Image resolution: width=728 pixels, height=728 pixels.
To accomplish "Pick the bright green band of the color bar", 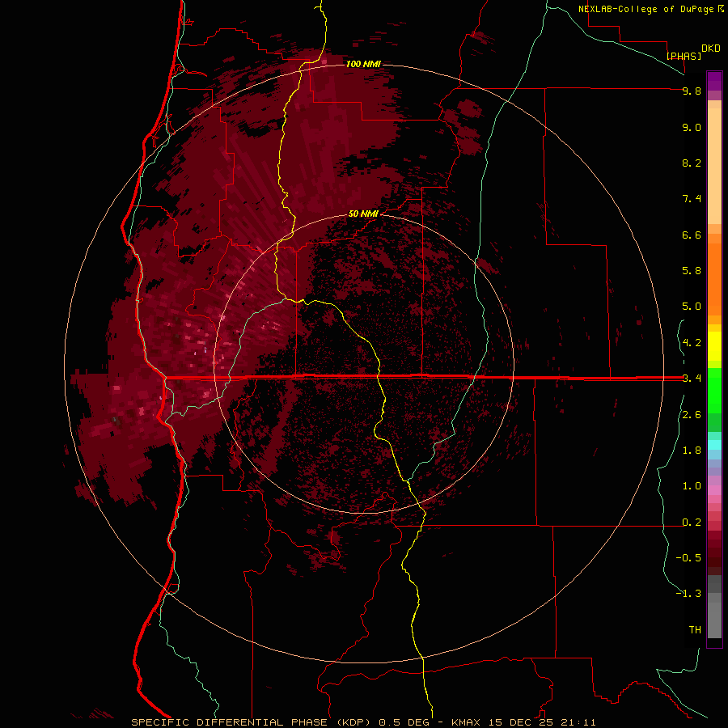I will (x=714, y=390).
